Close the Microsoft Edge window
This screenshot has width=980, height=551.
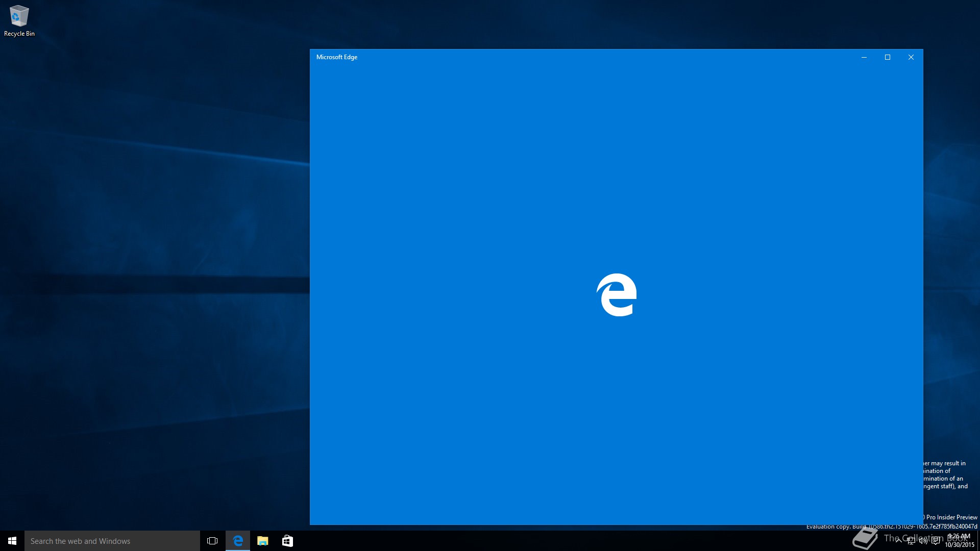tap(911, 57)
